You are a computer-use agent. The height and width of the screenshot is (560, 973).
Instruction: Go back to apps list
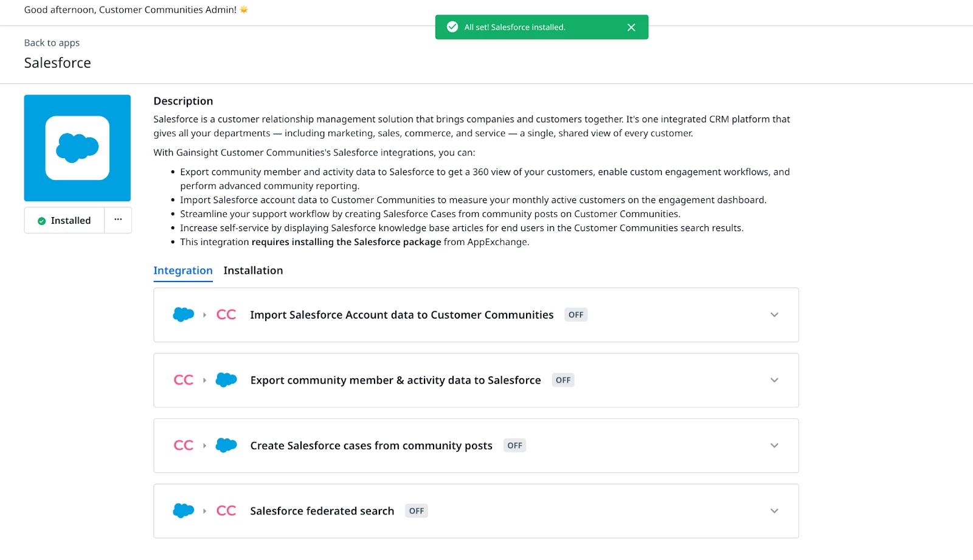(x=52, y=43)
